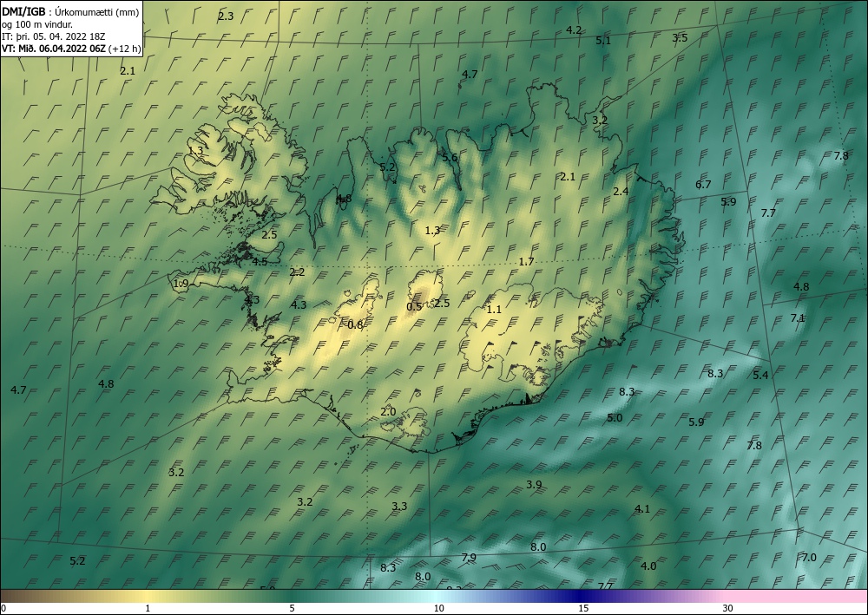The width and height of the screenshot is (868, 615).
Task: Click the 7.0 precipitation value
Action: (x=809, y=557)
